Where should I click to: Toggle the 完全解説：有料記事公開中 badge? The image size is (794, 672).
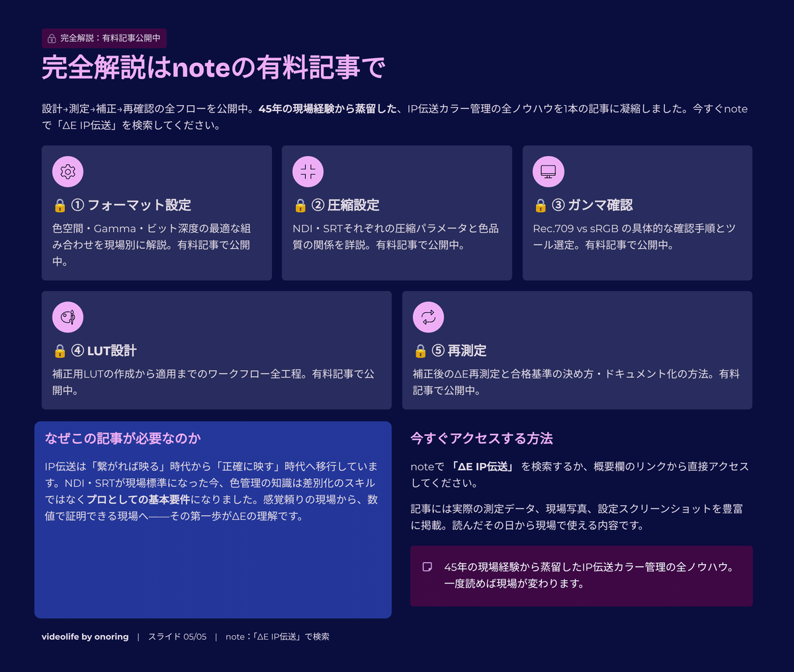point(104,38)
